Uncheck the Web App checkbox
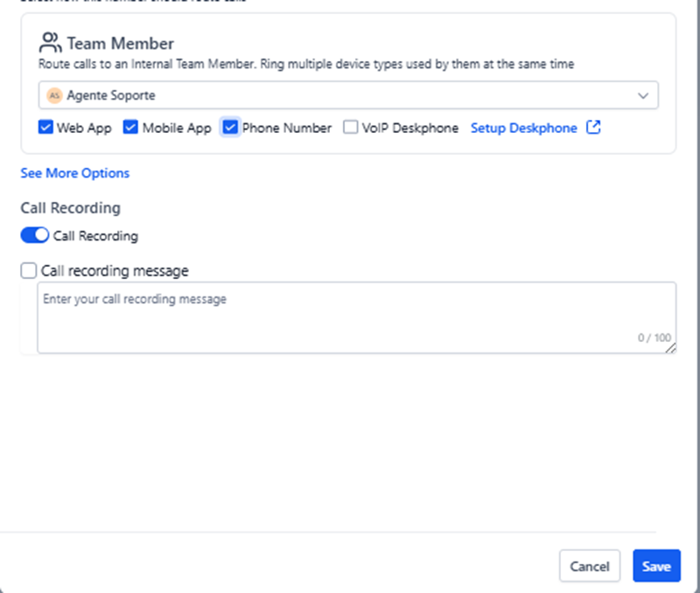The width and height of the screenshot is (700, 593). 46,128
